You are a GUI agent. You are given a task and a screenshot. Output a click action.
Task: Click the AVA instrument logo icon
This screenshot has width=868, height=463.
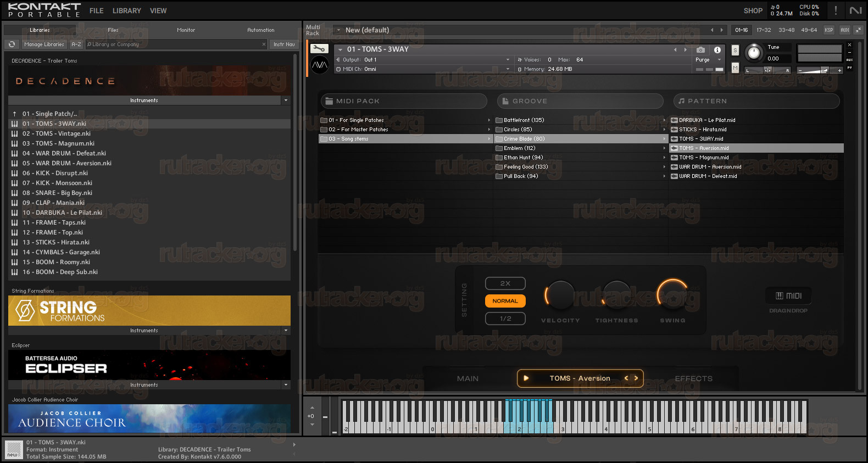coord(320,65)
